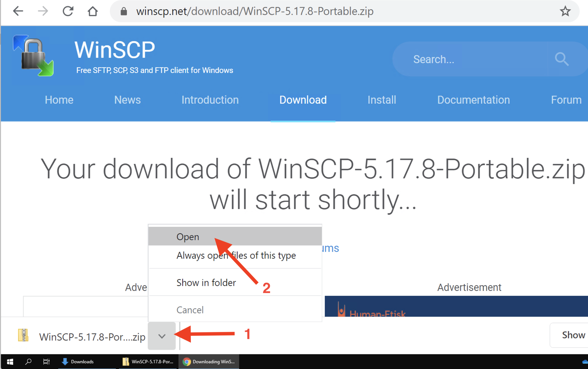Select Always open files of this type
Image resolution: width=588 pixels, height=369 pixels.
[x=236, y=256]
